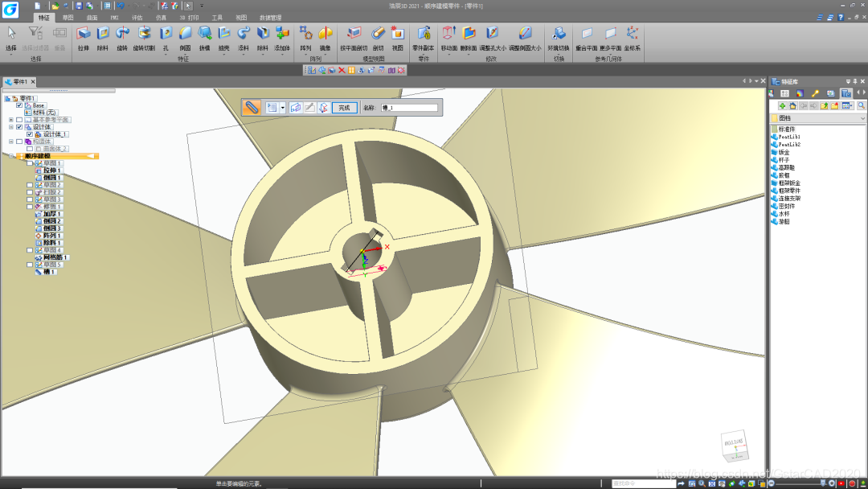Select the 拉伸 (Extrude) tool
The width and height of the screenshot is (868, 489).
click(x=83, y=34)
